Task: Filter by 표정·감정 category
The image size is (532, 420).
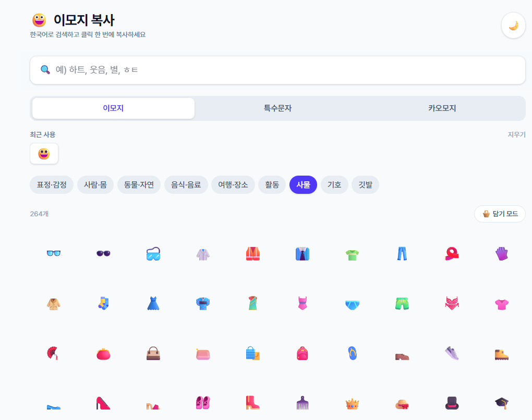Action: click(x=52, y=185)
